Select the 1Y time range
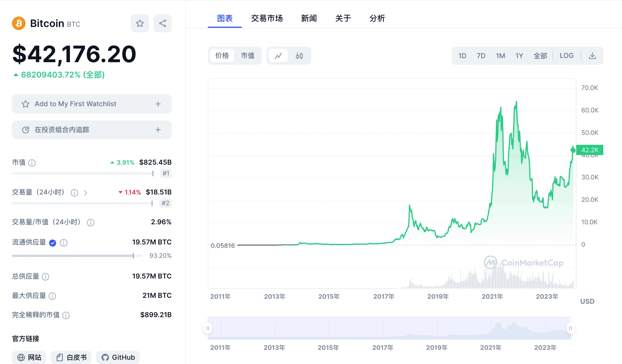This screenshot has width=622, height=364. pyautogui.click(x=519, y=56)
